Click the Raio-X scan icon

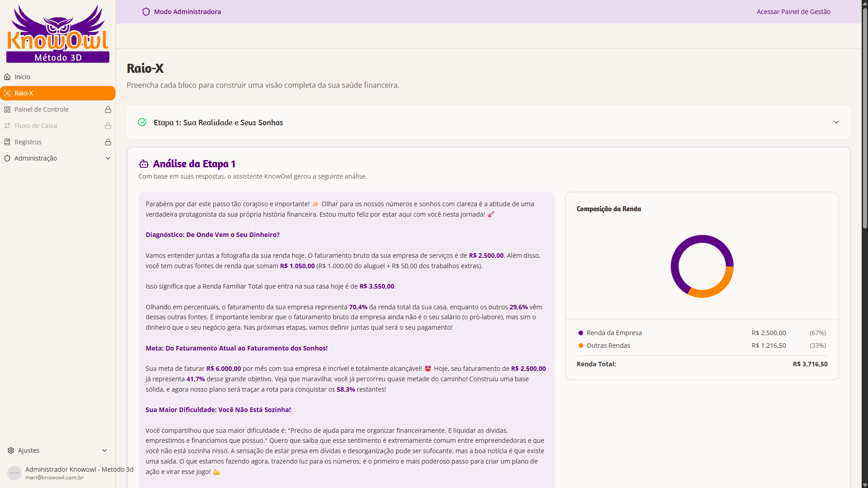pos(7,93)
